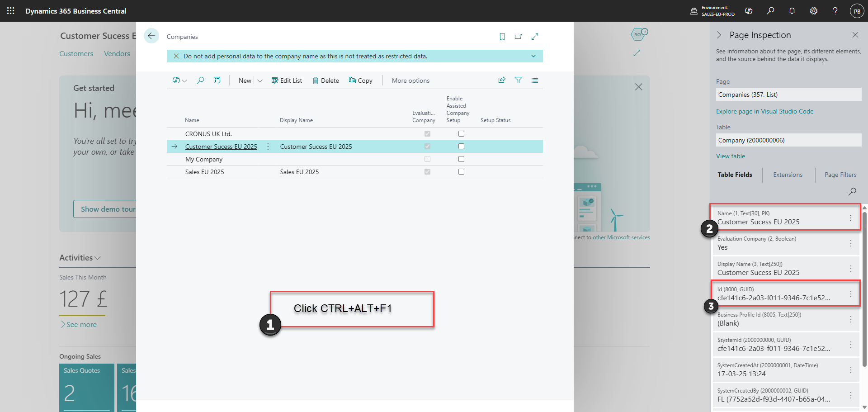Search table fields in Page Inspection
Screen dimensions: 868x412
tap(852, 191)
